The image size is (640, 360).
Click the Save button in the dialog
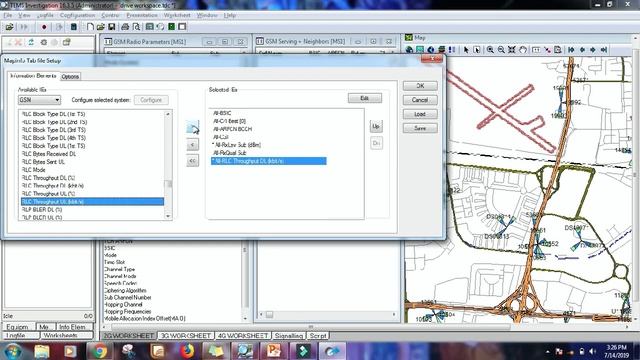(420, 128)
